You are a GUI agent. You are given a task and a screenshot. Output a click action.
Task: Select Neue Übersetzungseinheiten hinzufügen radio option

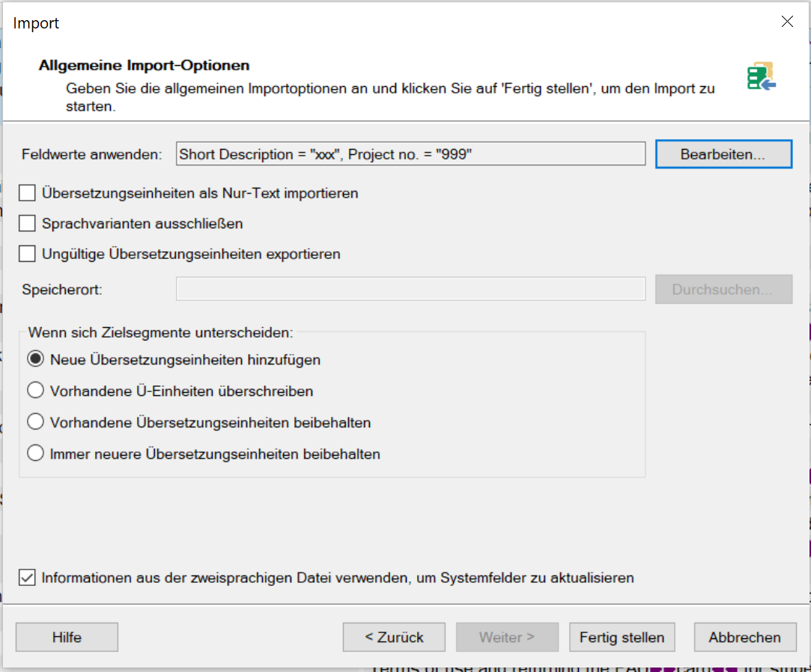tap(35, 359)
